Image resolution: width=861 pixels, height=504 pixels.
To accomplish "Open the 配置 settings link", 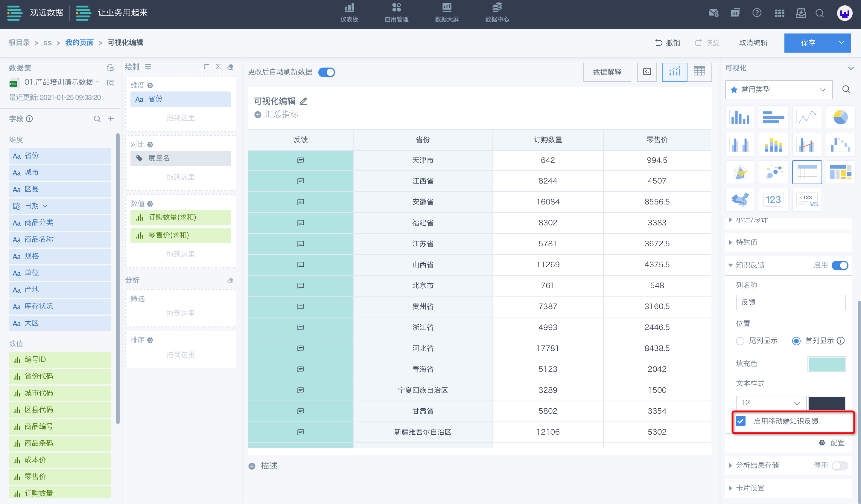I will (x=832, y=442).
